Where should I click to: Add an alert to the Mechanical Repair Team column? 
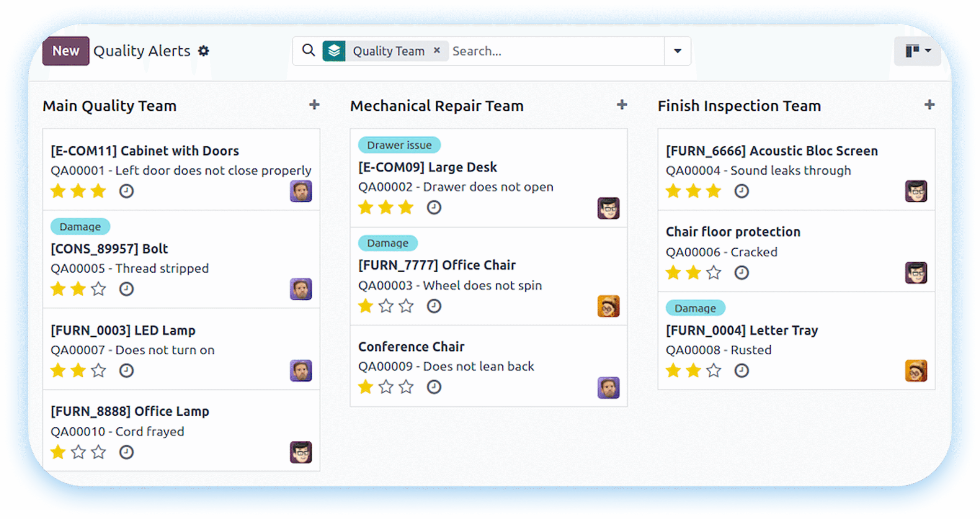click(x=622, y=105)
